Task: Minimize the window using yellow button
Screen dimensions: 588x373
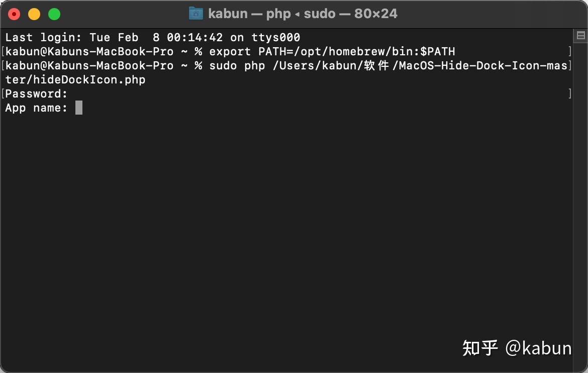Action: [34, 14]
